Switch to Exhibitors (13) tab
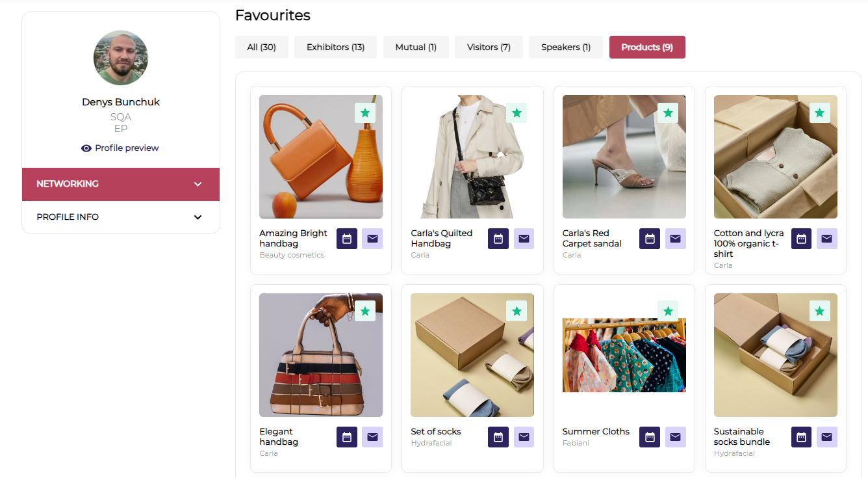This screenshot has width=868, height=478. pyautogui.click(x=335, y=47)
